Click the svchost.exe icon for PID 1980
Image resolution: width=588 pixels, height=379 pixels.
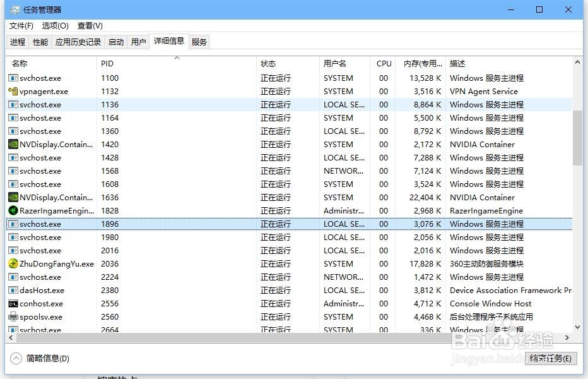13,238
